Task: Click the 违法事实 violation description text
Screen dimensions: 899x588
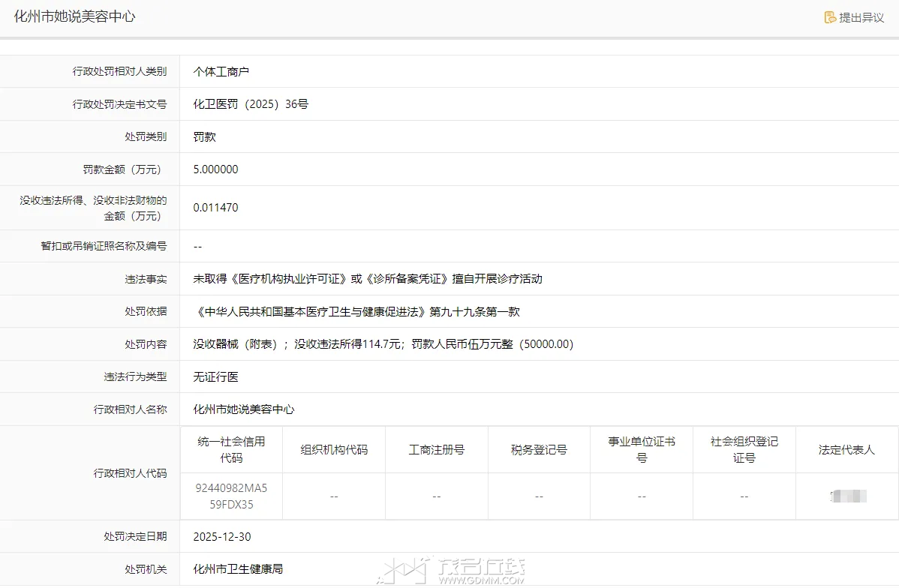Action: [368, 279]
